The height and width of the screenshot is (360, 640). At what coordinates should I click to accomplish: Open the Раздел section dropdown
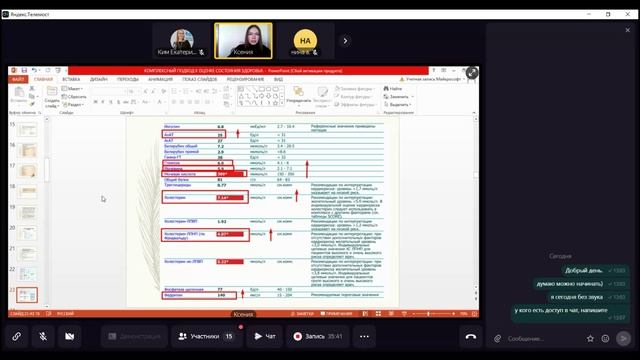pyautogui.click(x=73, y=105)
